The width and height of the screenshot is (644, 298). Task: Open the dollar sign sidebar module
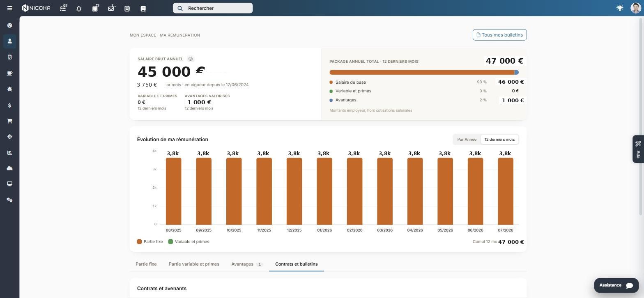9,105
